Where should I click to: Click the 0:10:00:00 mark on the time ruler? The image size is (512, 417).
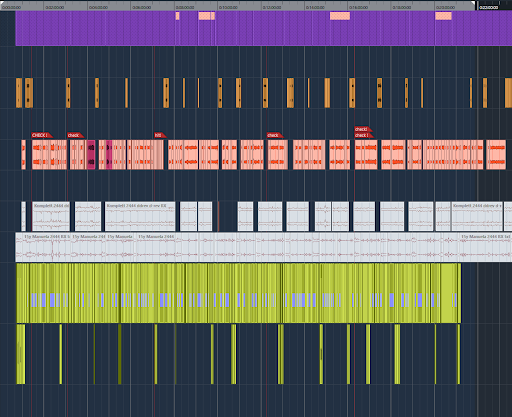tap(228, 7)
